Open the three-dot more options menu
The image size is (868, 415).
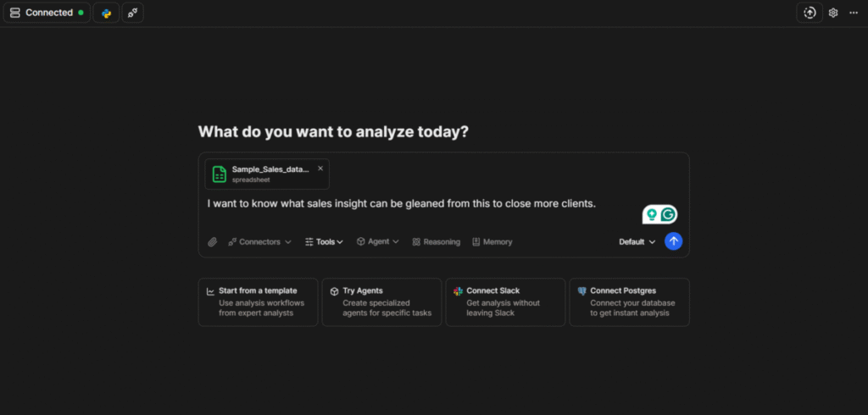tap(854, 13)
